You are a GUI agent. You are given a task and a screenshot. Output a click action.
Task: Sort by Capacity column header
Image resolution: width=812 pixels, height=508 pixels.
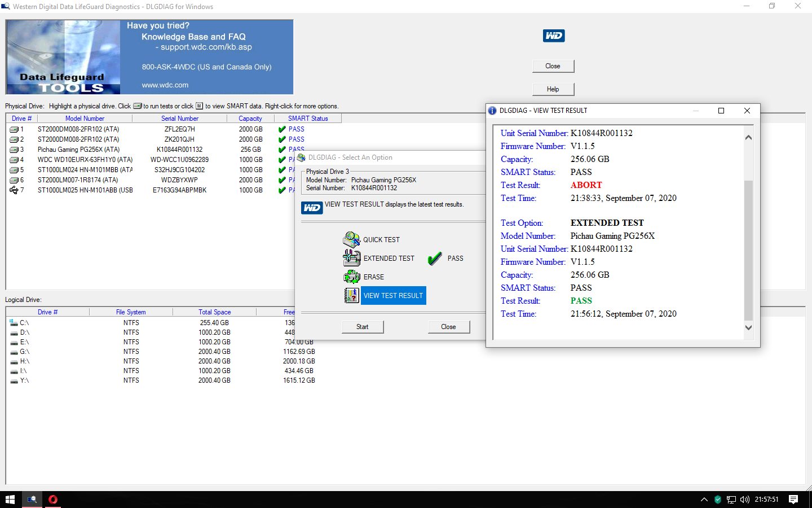250,119
